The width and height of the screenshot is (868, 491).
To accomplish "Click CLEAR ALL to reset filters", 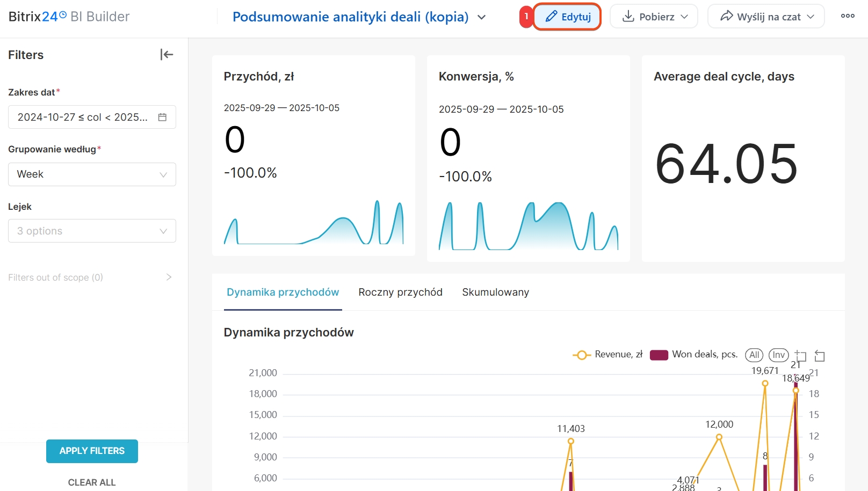I will coord(92,482).
